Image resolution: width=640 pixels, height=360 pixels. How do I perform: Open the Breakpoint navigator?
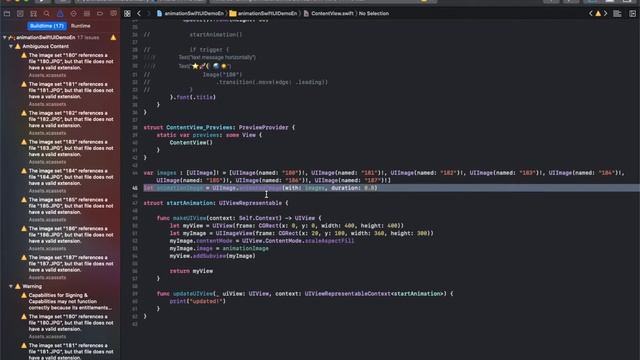[100, 13]
